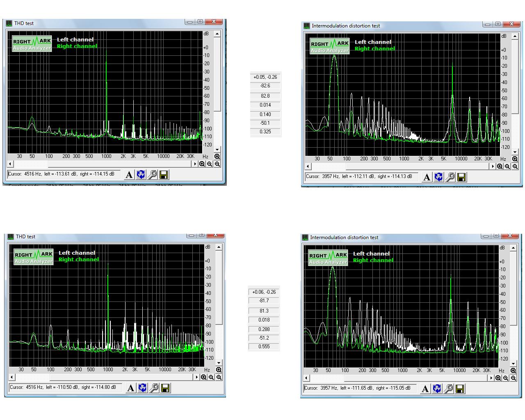
Task: Click cursor readout showing left = -110.50 dB
Action: pos(66,388)
